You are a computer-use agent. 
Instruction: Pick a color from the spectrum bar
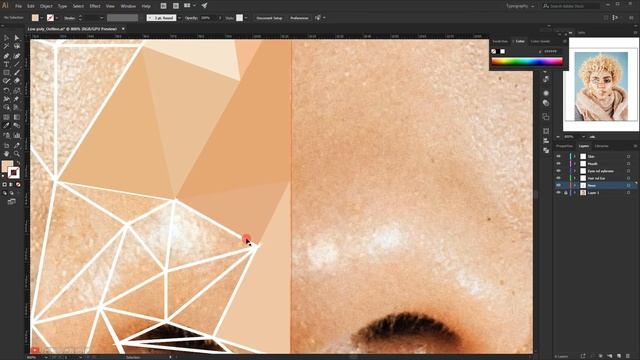pyautogui.click(x=527, y=61)
